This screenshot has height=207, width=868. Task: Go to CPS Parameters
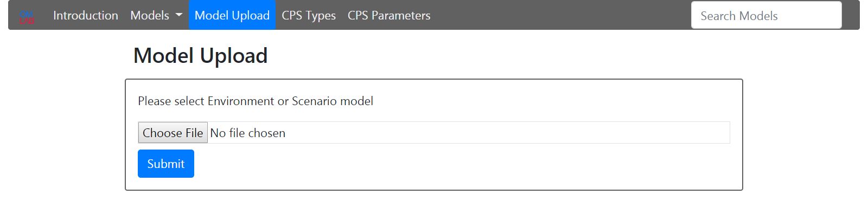(x=389, y=15)
